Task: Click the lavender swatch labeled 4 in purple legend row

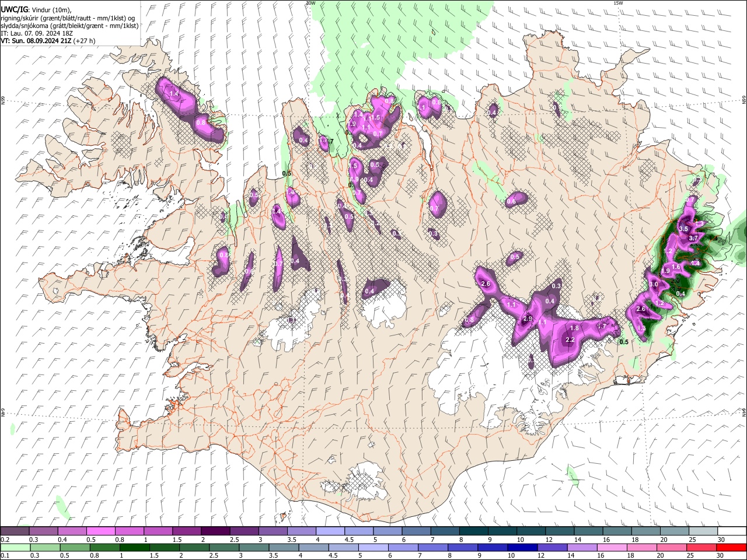Action: click(x=330, y=531)
